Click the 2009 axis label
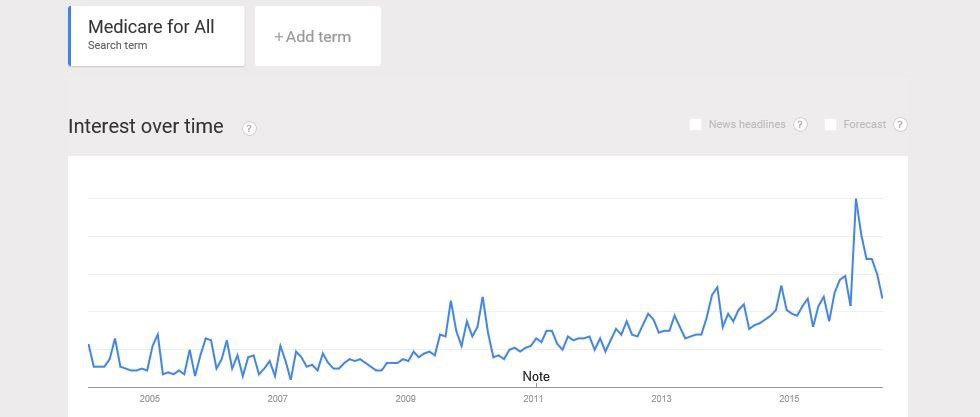 point(405,399)
